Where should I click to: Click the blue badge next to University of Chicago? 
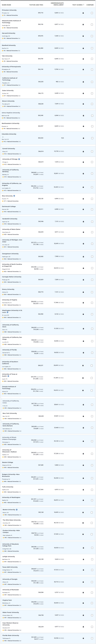[x=19, y=159]
